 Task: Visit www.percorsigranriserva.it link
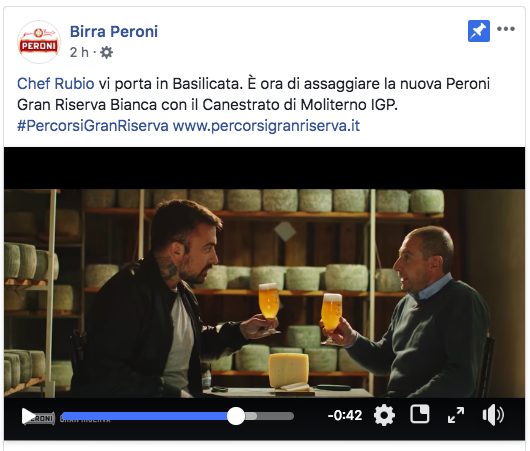(266, 126)
